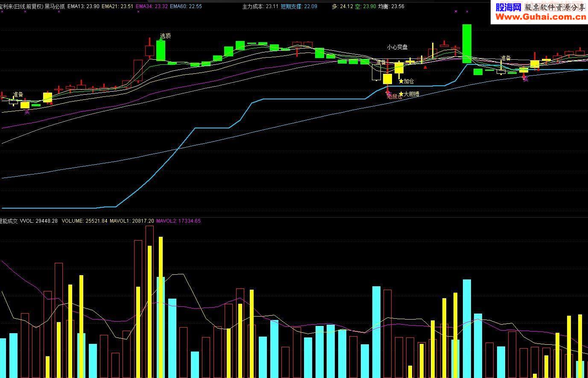Click the 小心变盘 warning label
Image resolution: width=588 pixels, height=378 pixels.
click(x=397, y=47)
